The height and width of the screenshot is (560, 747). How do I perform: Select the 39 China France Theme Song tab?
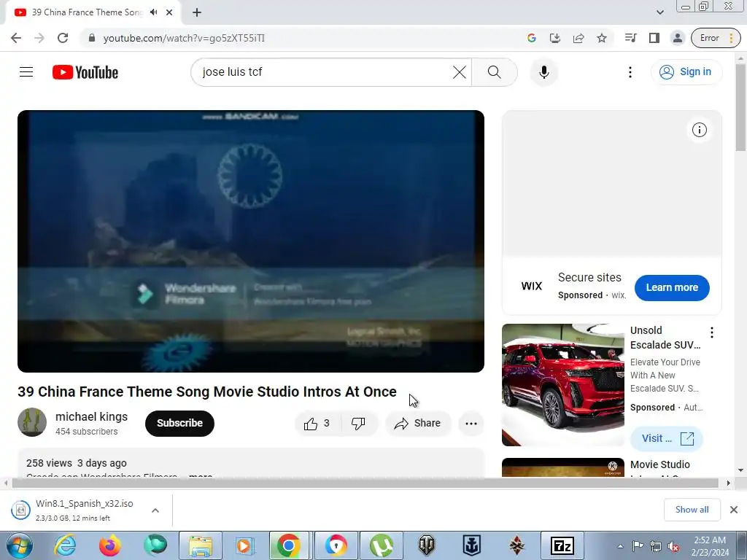(x=93, y=13)
